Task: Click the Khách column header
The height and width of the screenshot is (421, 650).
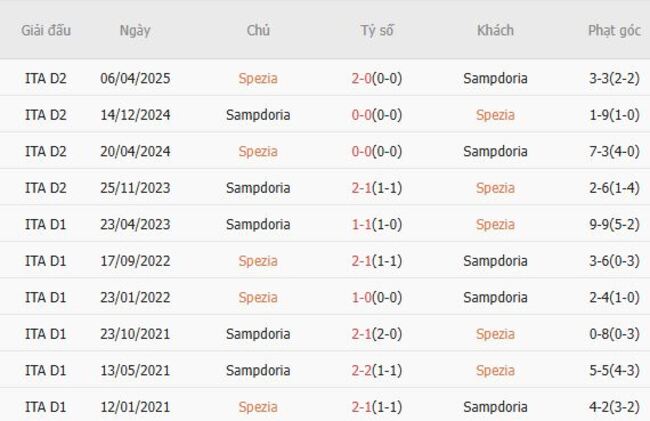Action: [495, 30]
